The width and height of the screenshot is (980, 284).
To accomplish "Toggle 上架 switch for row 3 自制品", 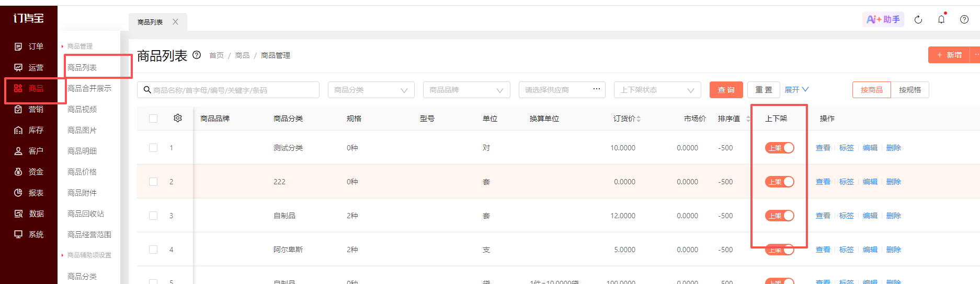I will (x=780, y=216).
